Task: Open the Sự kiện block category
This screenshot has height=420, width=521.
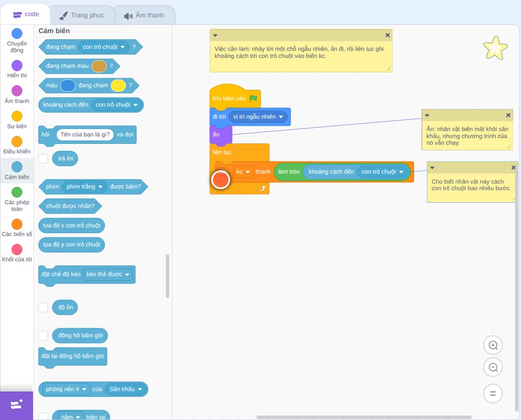Action: click(17, 120)
